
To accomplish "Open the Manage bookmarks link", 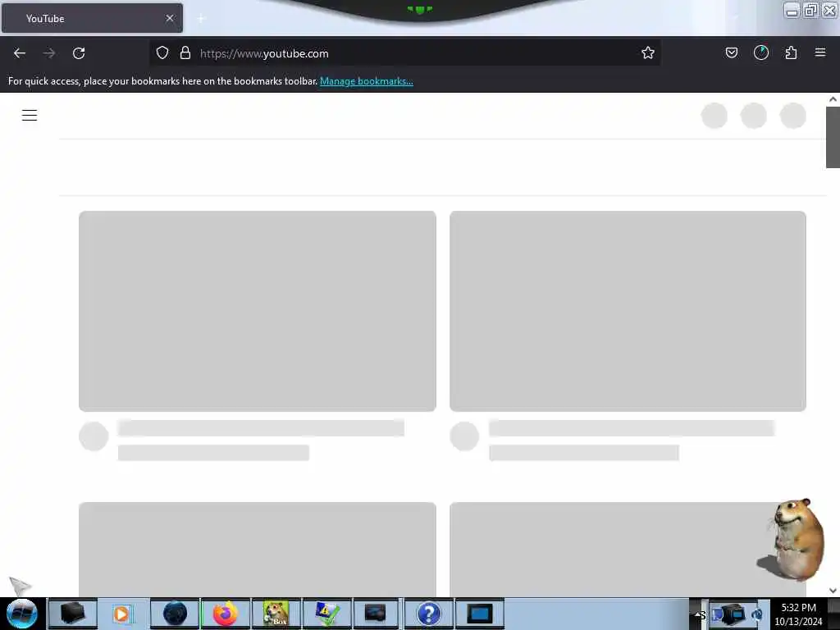I will (367, 81).
